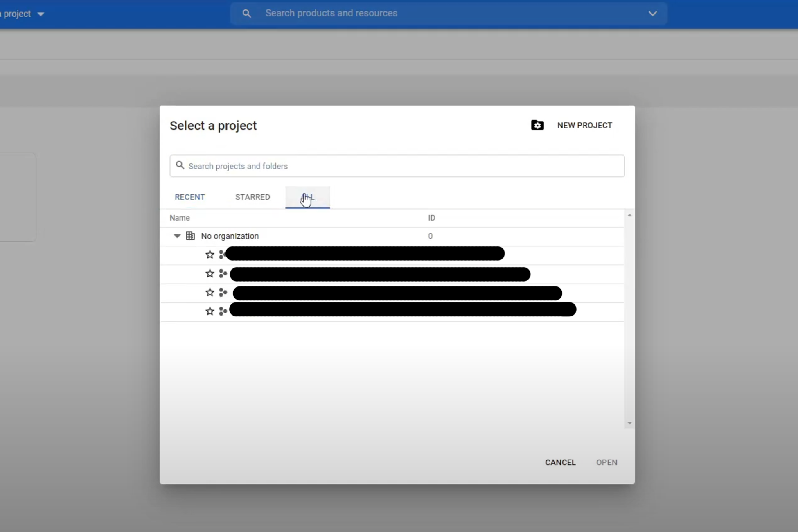Open the project selector dropdown arrow
The image size is (798, 532).
[41, 14]
